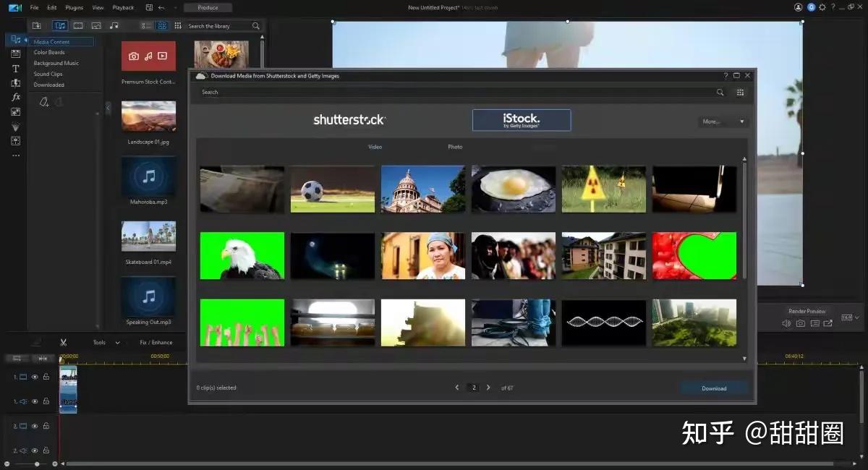868x470 pixels.
Task: Click the three-dots more rooms icon
Action: (x=16, y=155)
